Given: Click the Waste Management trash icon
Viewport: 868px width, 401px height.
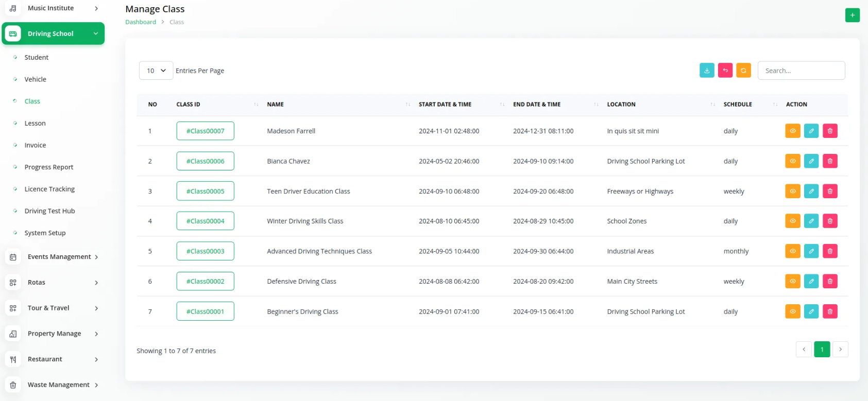Looking at the screenshot, I should pos(13,385).
